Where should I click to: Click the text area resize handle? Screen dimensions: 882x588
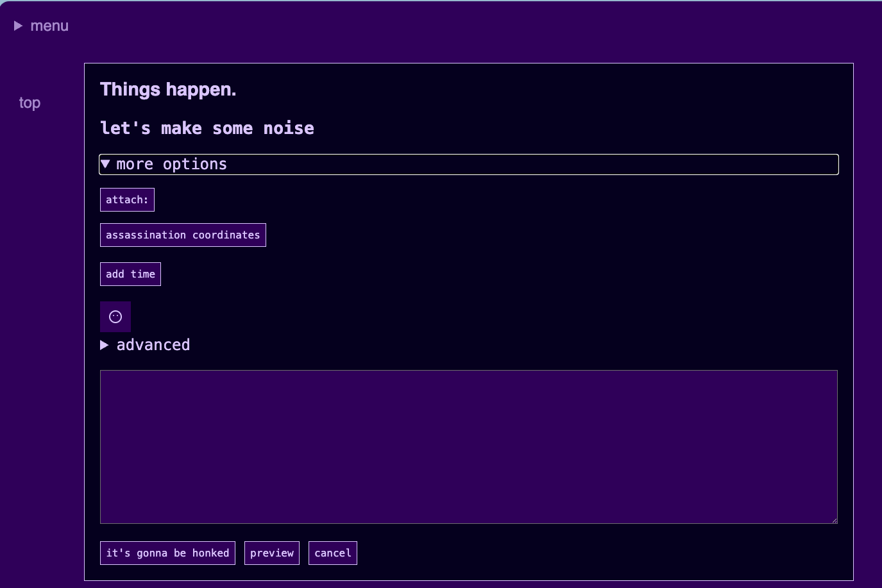(x=834, y=520)
